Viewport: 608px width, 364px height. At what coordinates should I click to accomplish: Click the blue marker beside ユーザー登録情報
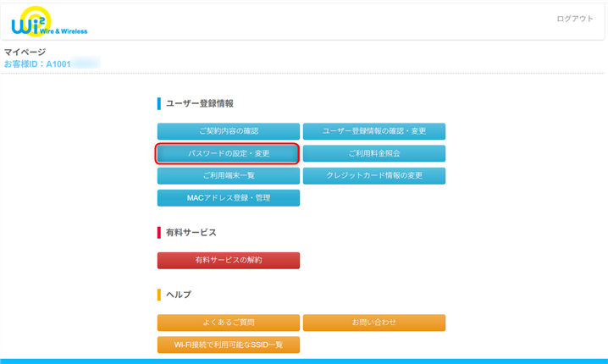point(158,103)
